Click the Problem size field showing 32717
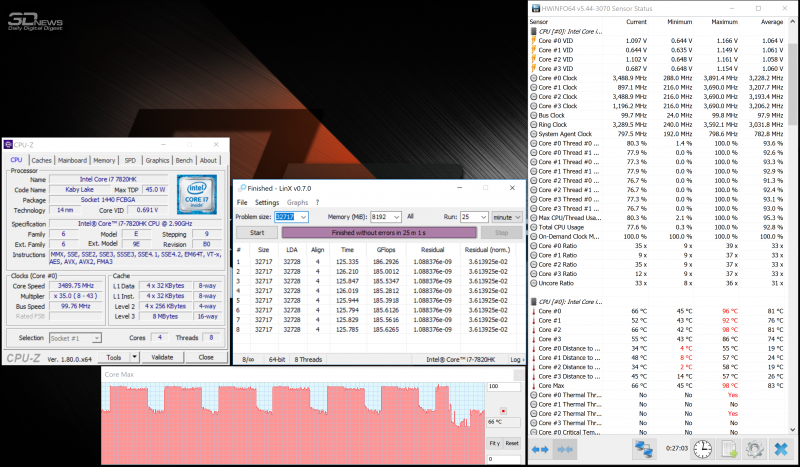Image resolution: width=800 pixels, height=467 pixels. (x=287, y=217)
